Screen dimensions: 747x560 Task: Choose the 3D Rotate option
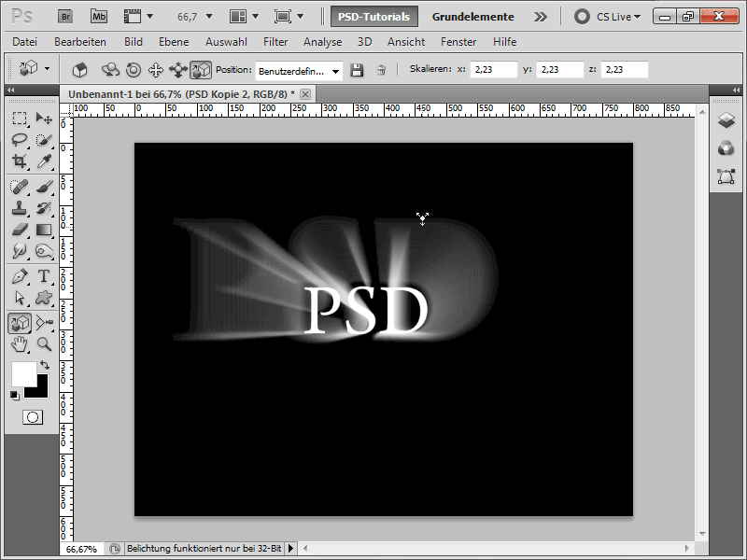[110, 70]
